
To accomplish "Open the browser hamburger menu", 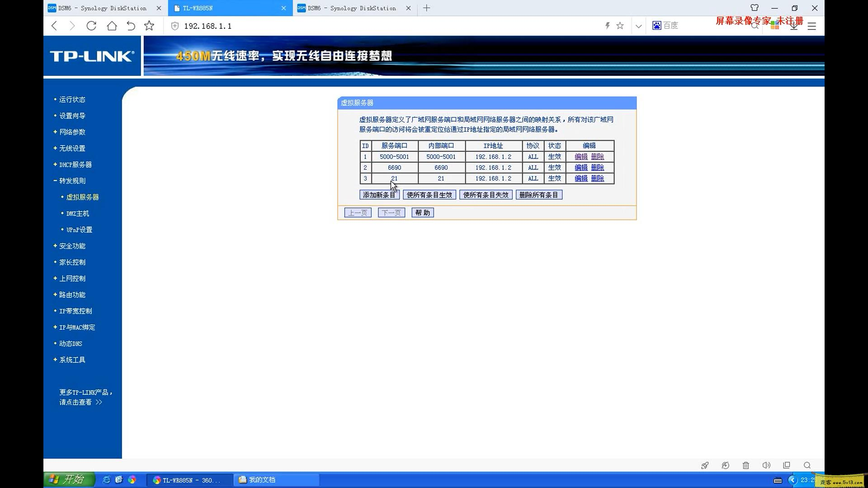I will pyautogui.click(x=812, y=26).
